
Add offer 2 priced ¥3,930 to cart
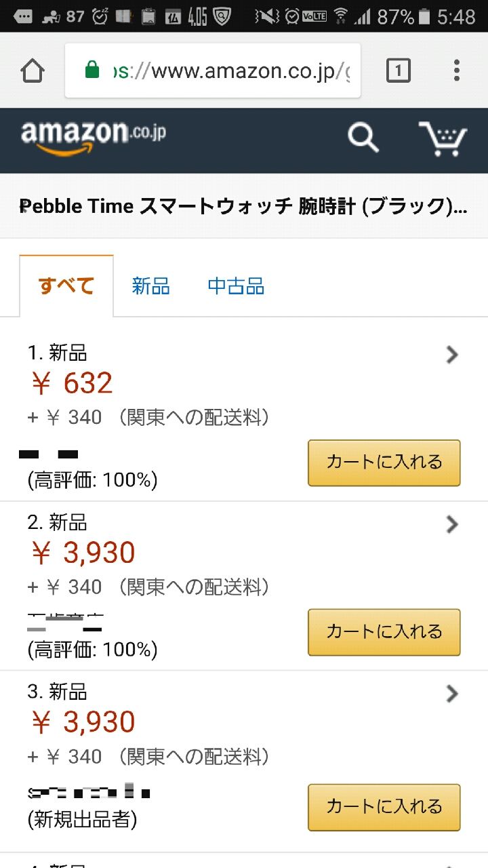pos(384,632)
